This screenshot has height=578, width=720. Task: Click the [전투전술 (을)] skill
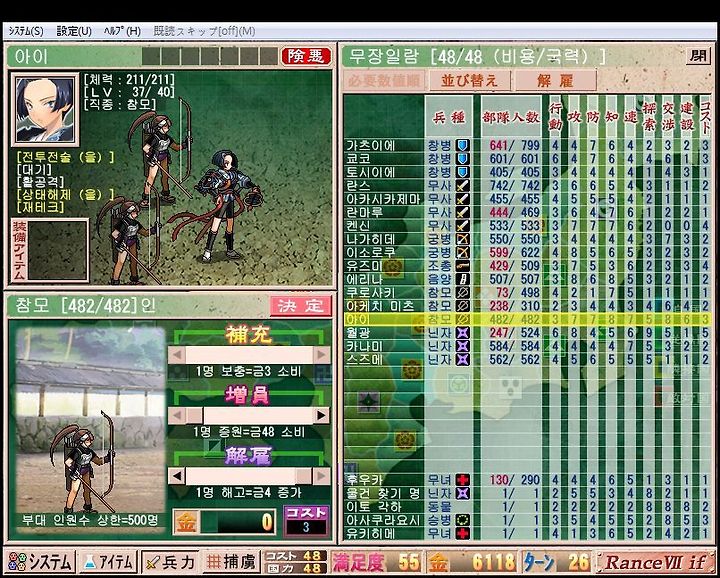click(65, 157)
